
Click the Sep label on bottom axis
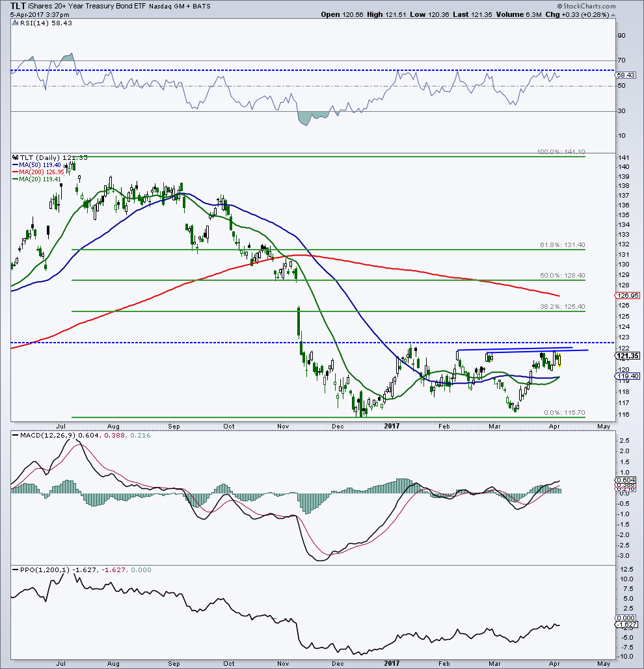coord(174,663)
